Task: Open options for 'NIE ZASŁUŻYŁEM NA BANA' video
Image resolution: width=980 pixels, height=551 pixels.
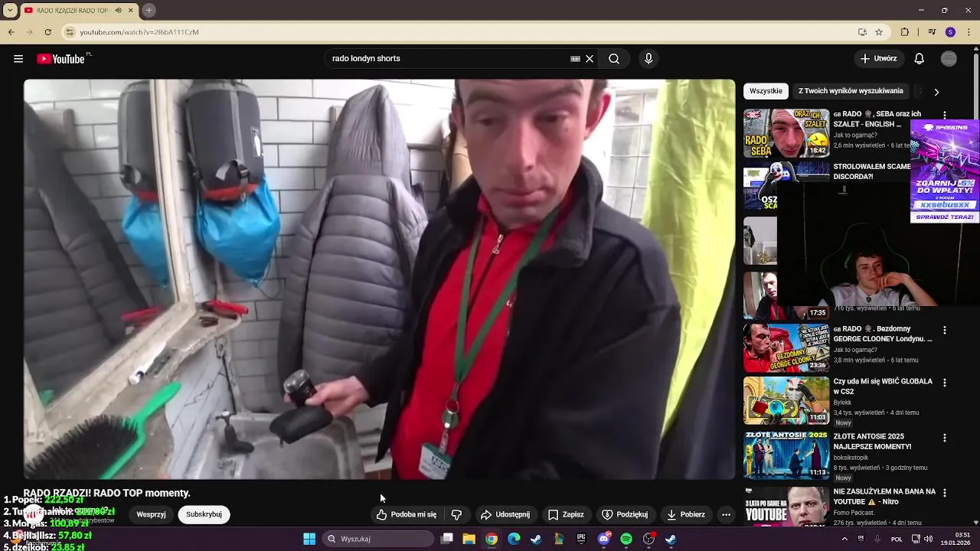Action: click(944, 493)
